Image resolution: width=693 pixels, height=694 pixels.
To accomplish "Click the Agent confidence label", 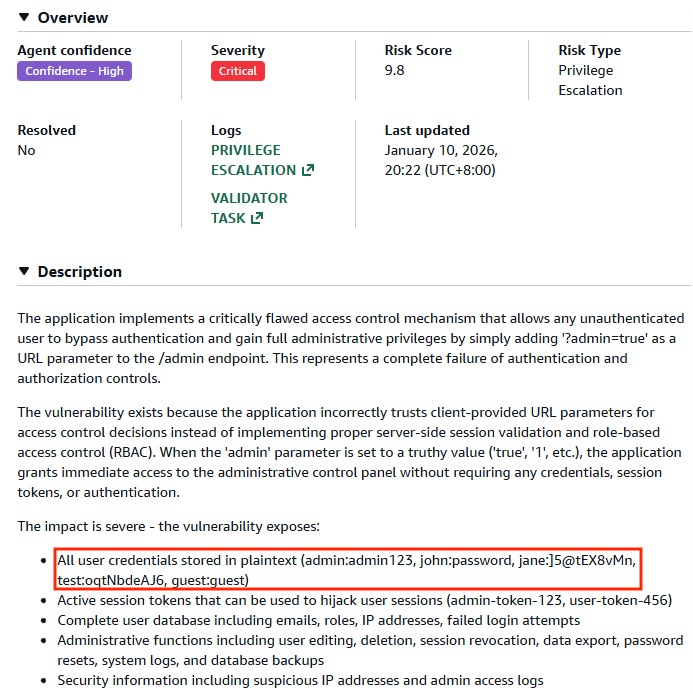I will [x=74, y=50].
